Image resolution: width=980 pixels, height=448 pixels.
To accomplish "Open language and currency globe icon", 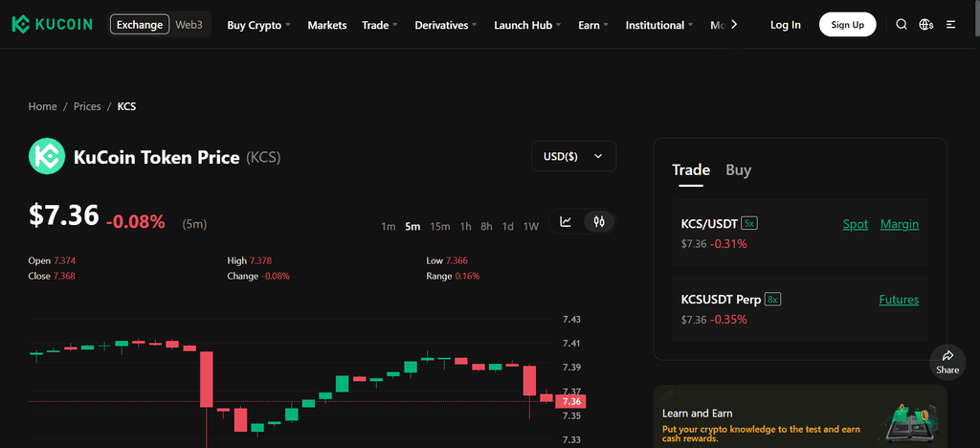I will click(926, 25).
